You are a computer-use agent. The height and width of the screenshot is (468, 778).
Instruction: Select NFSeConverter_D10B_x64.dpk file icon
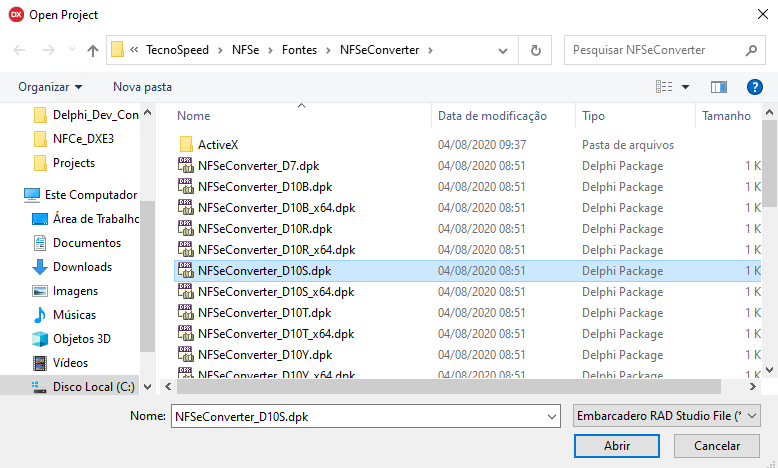click(186, 207)
